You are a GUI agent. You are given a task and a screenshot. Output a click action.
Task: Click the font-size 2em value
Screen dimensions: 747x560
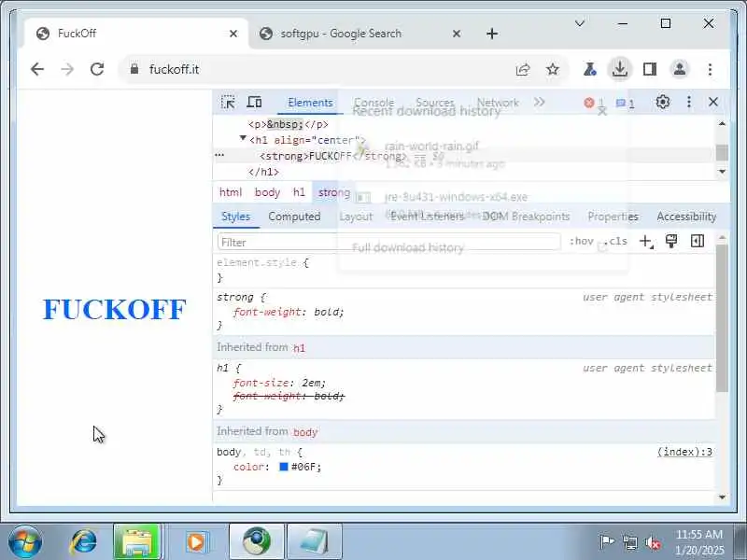[314, 383]
